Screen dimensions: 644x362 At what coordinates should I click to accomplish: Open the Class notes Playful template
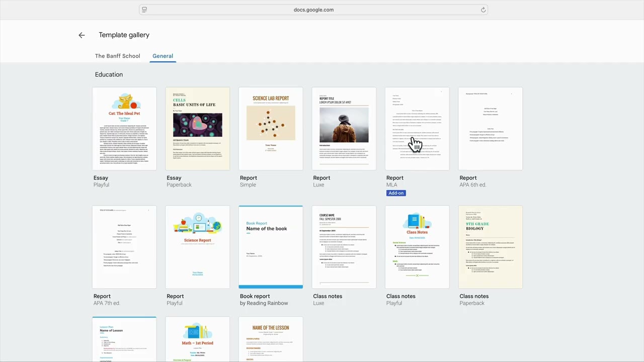point(417,247)
